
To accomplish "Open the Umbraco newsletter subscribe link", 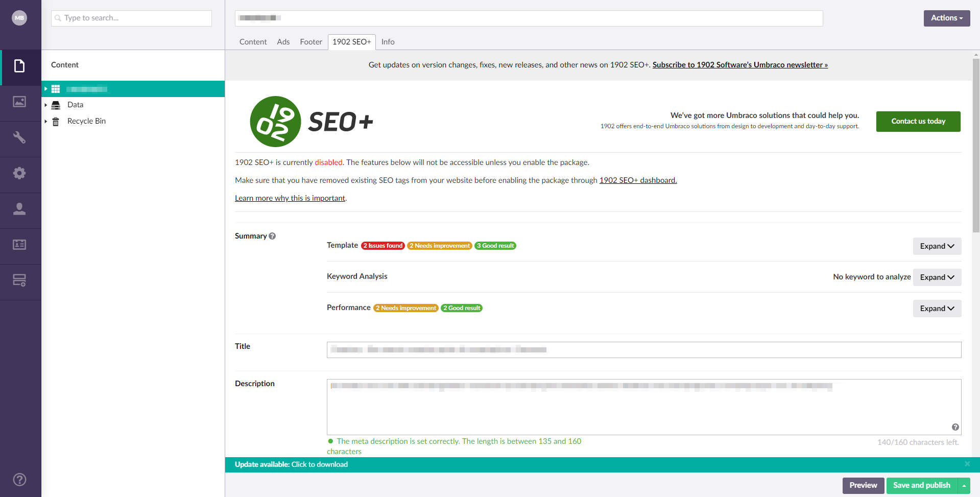I will tap(740, 65).
